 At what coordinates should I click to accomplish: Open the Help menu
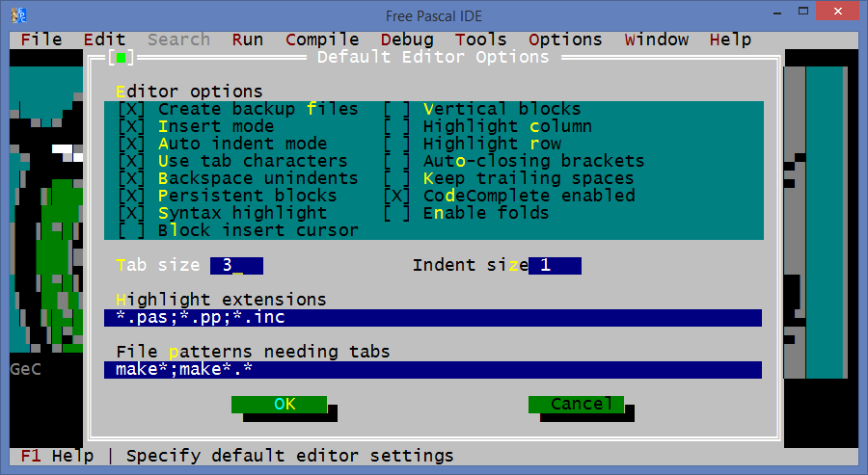[730, 40]
